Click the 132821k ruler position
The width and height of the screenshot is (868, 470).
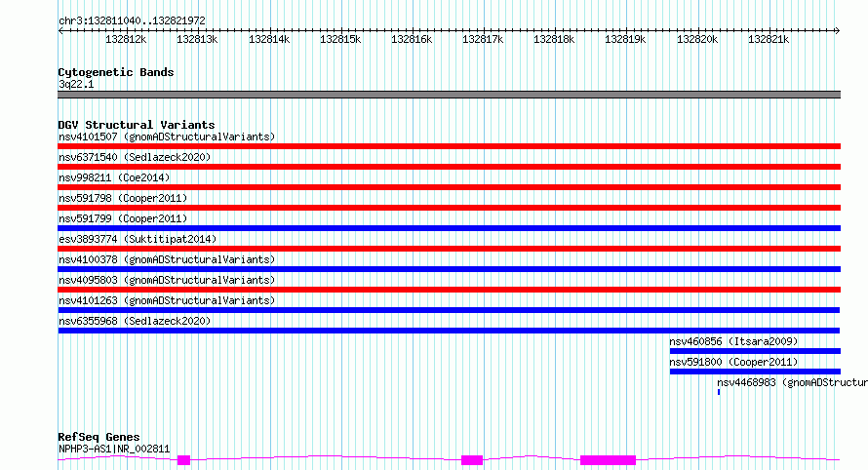point(769,39)
